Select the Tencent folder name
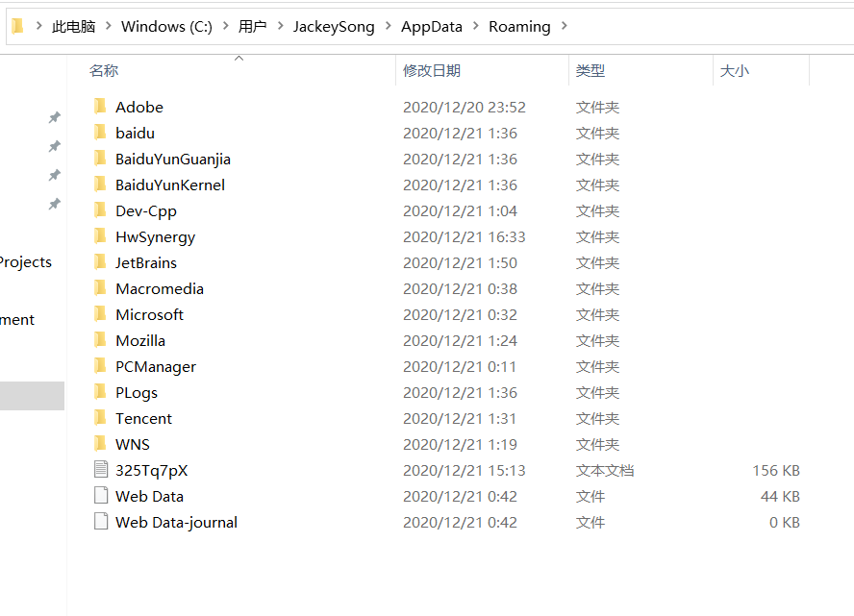This screenshot has height=616, width=854. [x=144, y=418]
